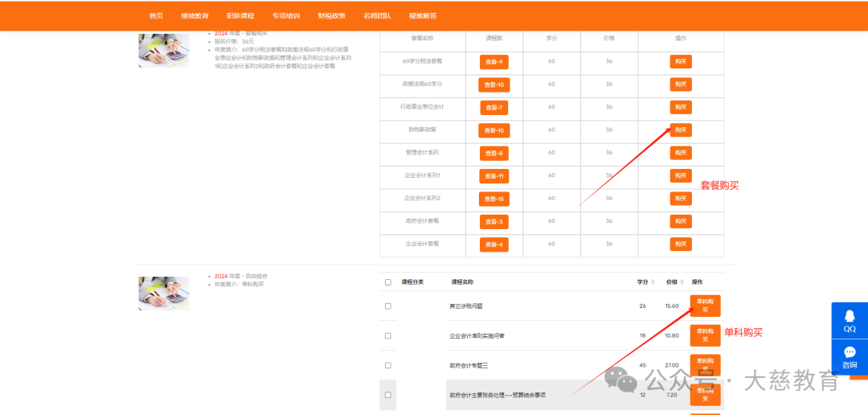The height and width of the screenshot is (415, 868).
Task: Buy the 财税新政策 package with 购买
Action: (680, 130)
